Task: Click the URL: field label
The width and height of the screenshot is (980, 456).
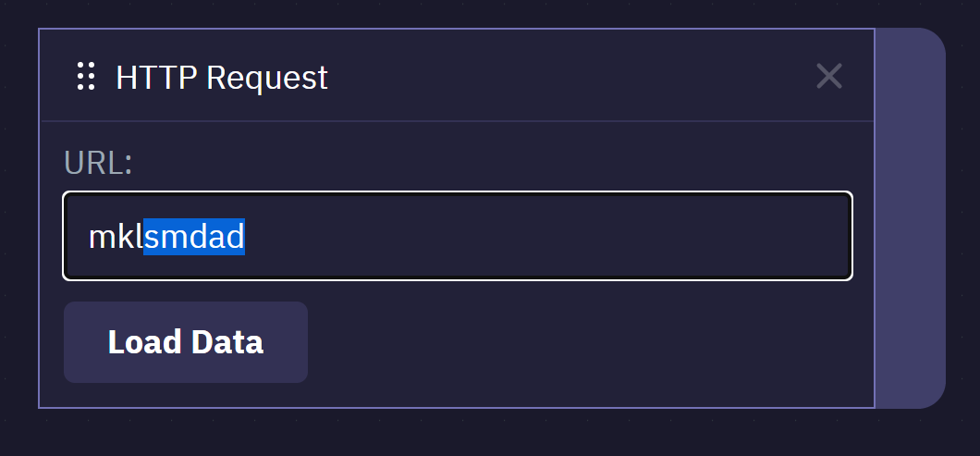Action: click(98, 162)
